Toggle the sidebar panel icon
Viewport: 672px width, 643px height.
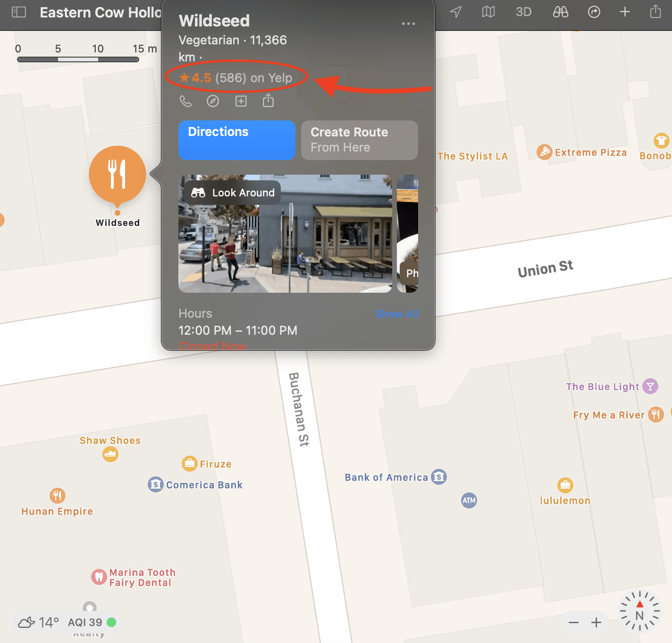pyautogui.click(x=19, y=12)
